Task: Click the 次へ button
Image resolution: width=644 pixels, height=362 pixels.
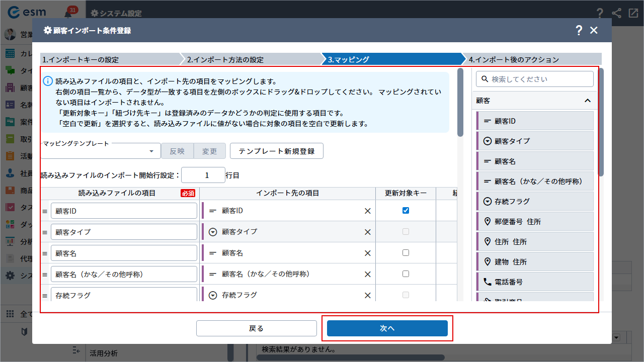Action: 387,328
